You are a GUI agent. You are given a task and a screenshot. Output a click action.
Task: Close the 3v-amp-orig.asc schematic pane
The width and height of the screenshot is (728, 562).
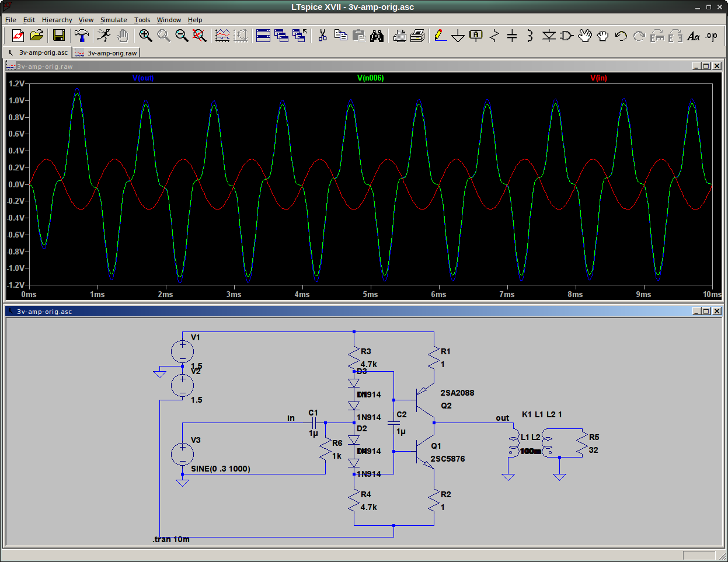click(x=717, y=311)
